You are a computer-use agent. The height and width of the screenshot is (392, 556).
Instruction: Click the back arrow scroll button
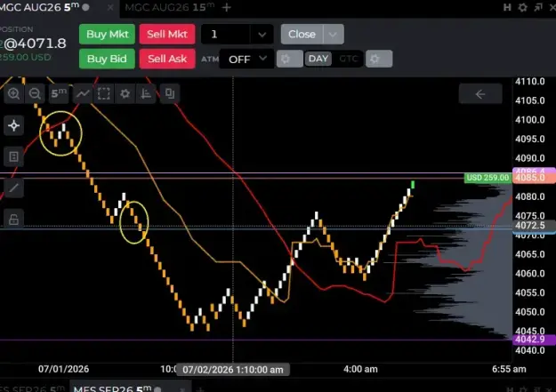click(480, 94)
